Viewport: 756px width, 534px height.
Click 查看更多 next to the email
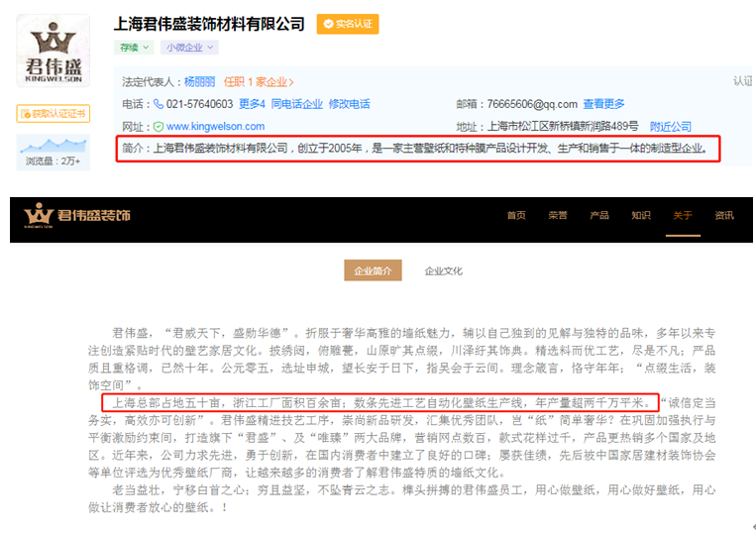tap(604, 104)
